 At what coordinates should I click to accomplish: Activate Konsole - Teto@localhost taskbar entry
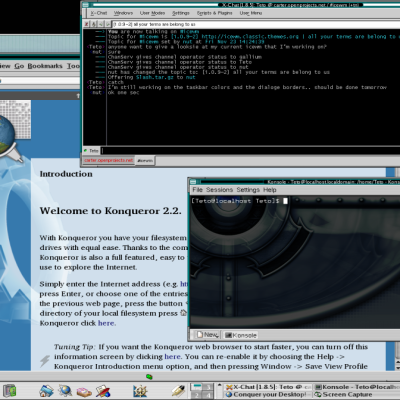[356, 387]
